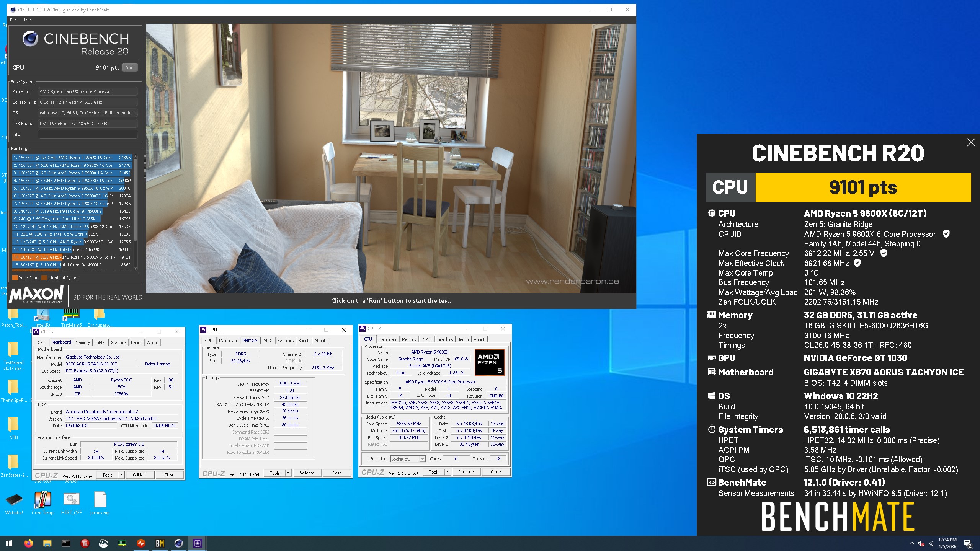Open File Explorer from the taskbar
Screen dimensions: 980x551
coord(47,543)
